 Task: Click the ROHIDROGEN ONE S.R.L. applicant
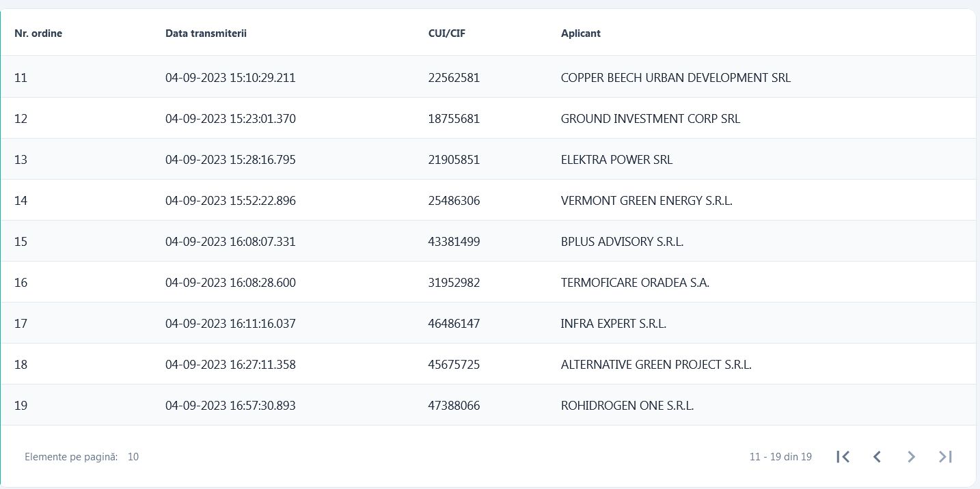(627, 406)
